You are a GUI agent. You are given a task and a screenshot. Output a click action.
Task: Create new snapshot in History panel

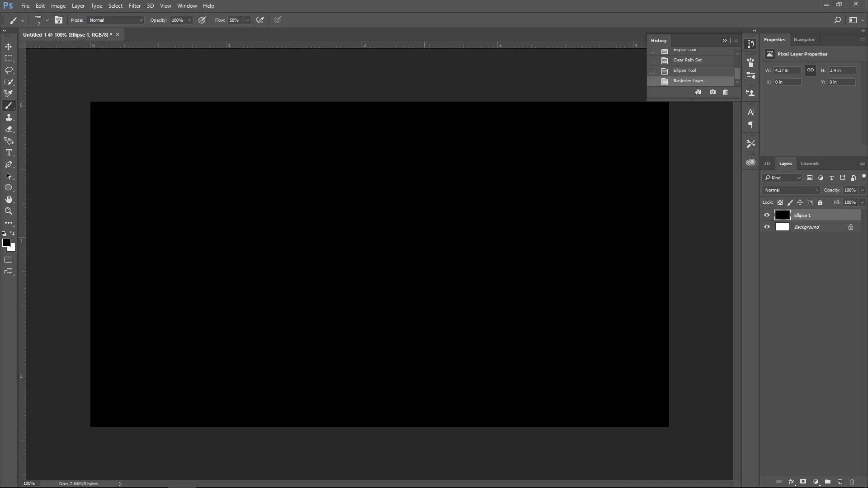[x=712, y=92]
